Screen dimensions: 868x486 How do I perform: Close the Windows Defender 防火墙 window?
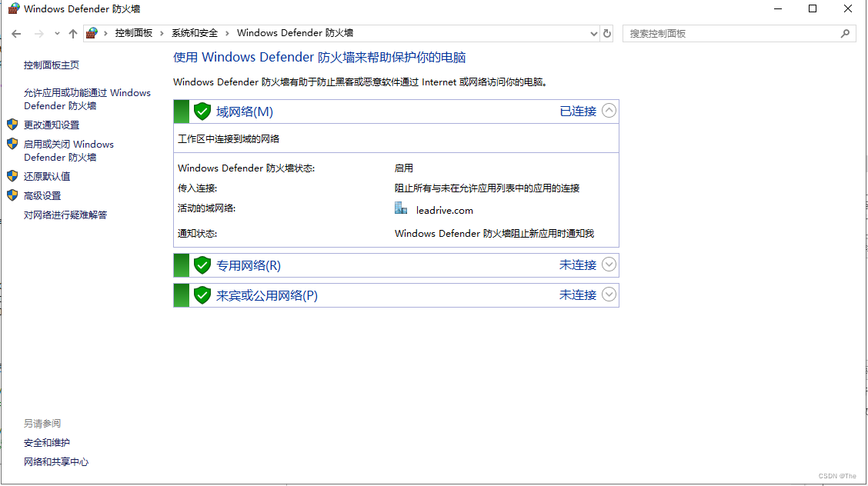click(847, 9)
